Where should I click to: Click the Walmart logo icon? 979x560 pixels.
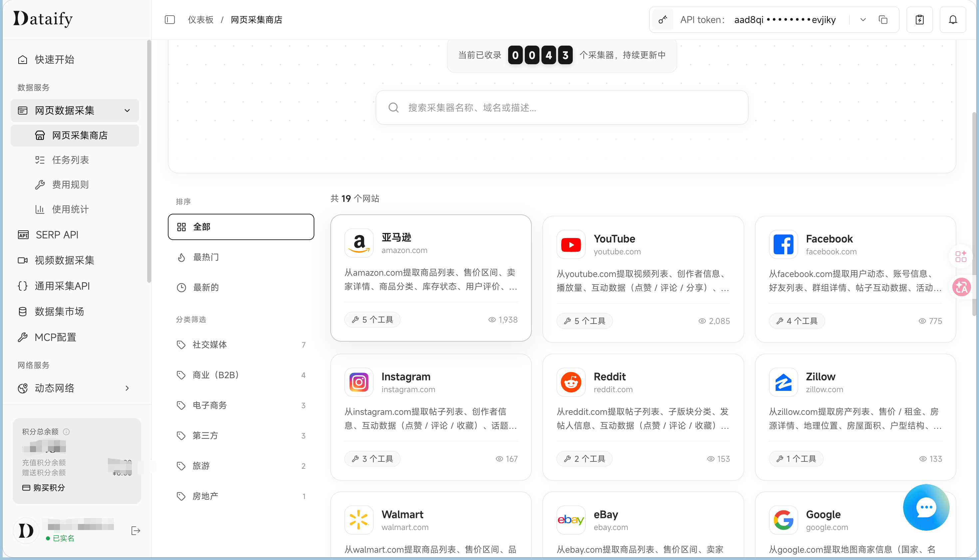pyautogui.click(x=359, y=520)
